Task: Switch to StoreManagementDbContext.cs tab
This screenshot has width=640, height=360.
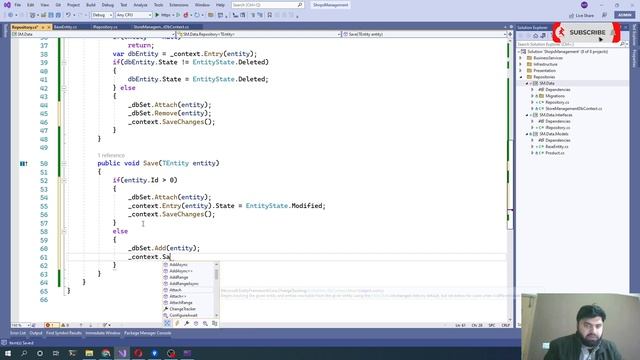Action: point(161,27)
